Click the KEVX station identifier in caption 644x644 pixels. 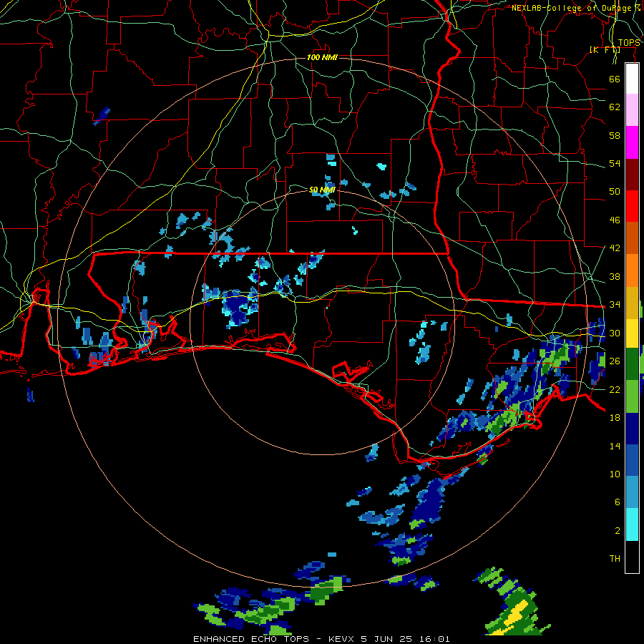(x=341, y=639)
